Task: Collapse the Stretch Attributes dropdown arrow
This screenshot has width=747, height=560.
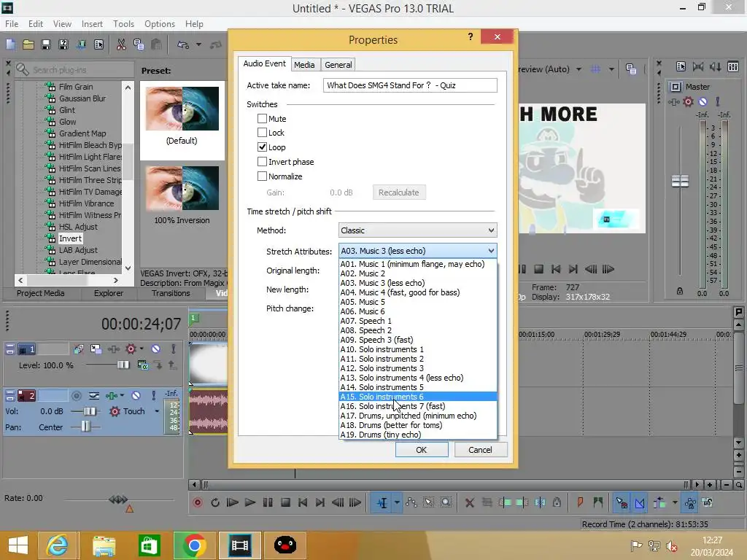Action: pyautogui.click(x=491, y=251)
